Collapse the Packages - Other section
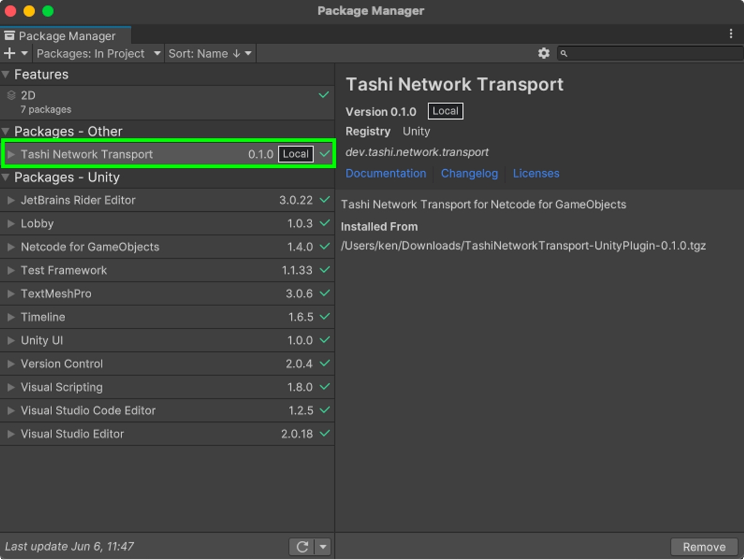Viewport: 744px width, 560px height. click(6, 131)
